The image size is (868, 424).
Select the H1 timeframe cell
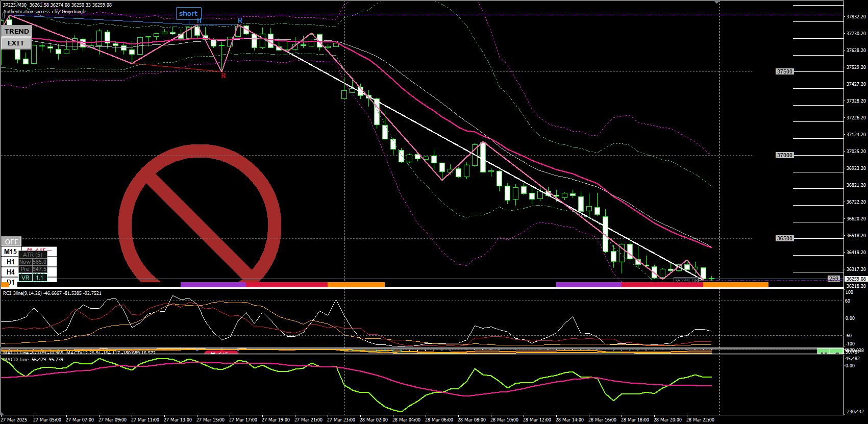10,262
